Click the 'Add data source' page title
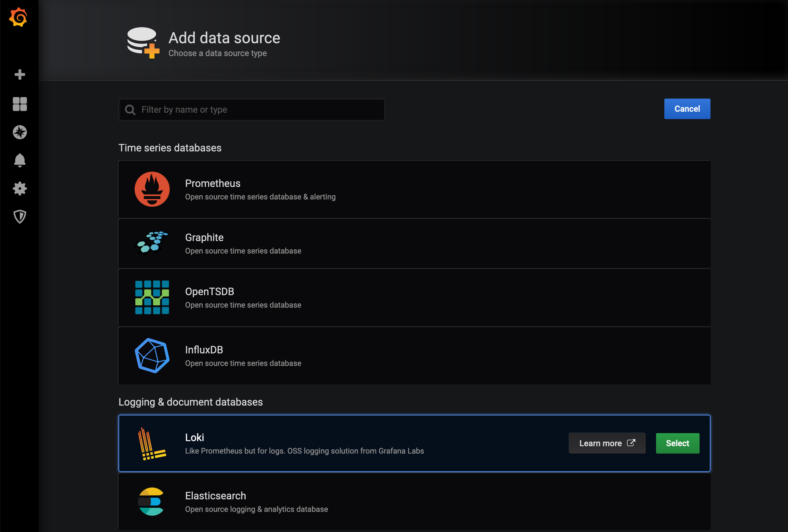Screen dimensions: 788x532 point(224,38)
